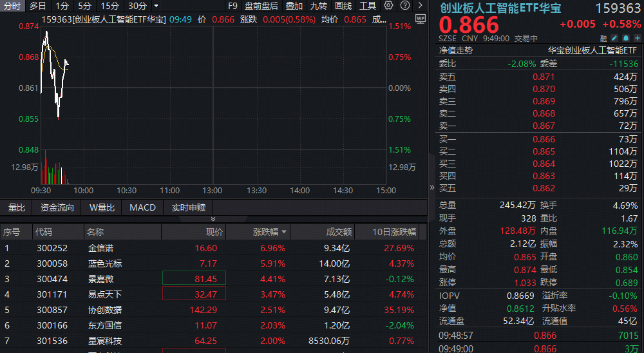
Task: Click the 卖五 ask price 0.871
Action: [544, 77]
